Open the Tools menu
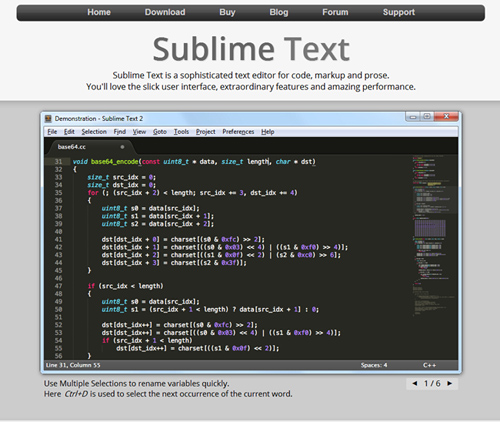 click(x=181, y=132)
